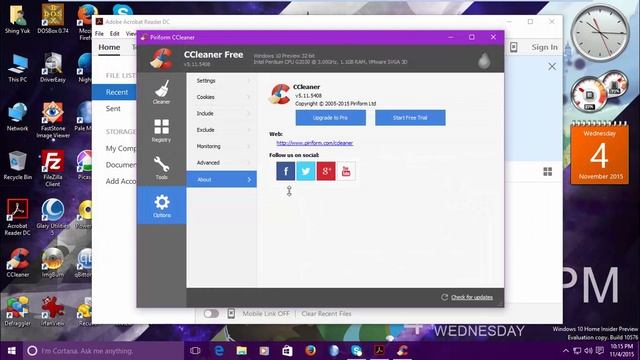This screenshot has height=360, width=640.
Task: Open the Windows Start menu
Action: pyautogui.click(x=11, y=351)
